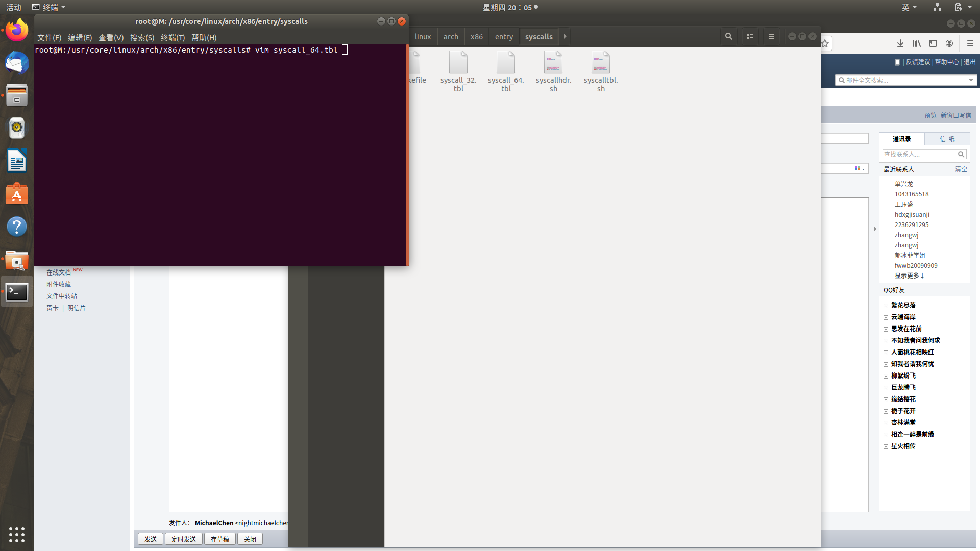
Task: Open Ubuntu Software center icon
Action: tap(17, 194)
